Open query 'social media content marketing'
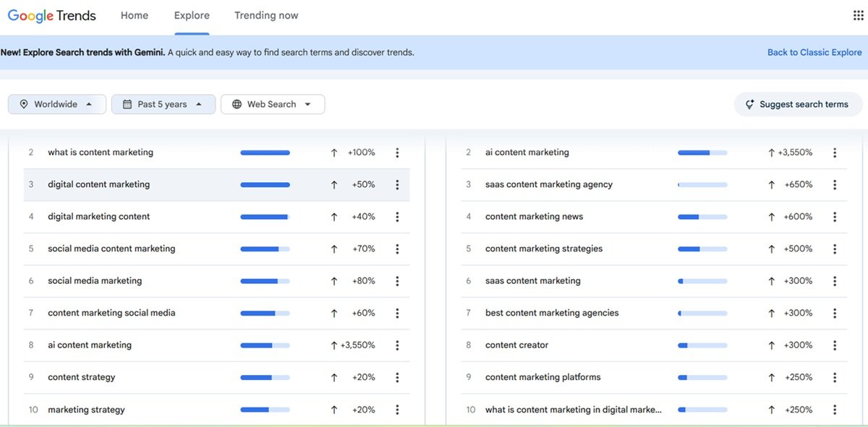Image resolution: width=868 pixels, height=427 pixels. pyautogui.click(x=111, y=249)
